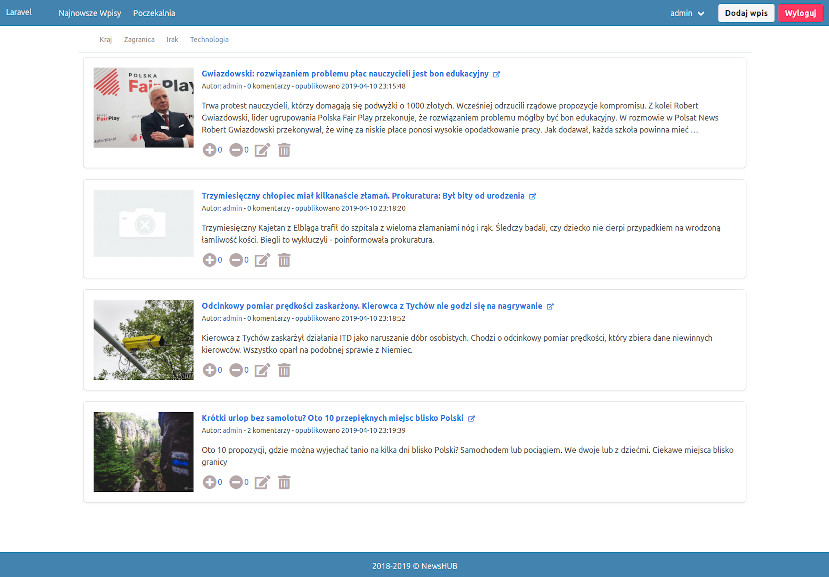Downvote the Gwiazdowski article with minus icon
The width and height of the screenshot is (829, 577).
coord(236,150)
